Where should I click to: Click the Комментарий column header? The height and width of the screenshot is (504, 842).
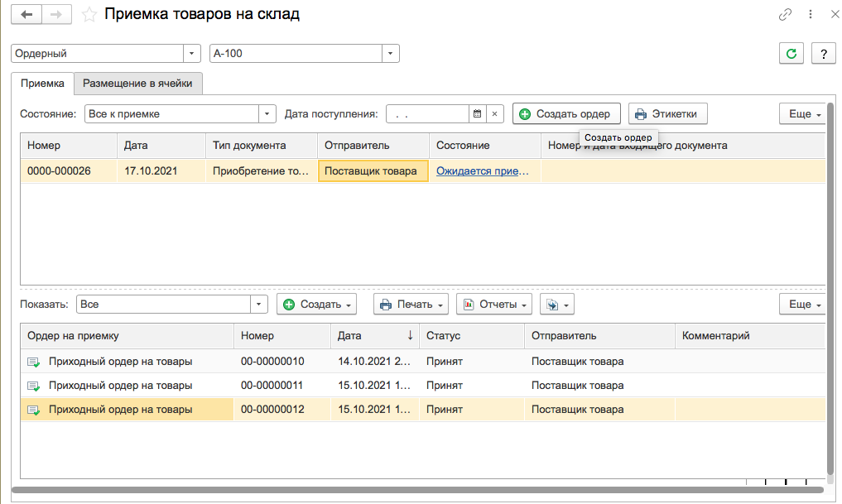(x=749, y=336)
